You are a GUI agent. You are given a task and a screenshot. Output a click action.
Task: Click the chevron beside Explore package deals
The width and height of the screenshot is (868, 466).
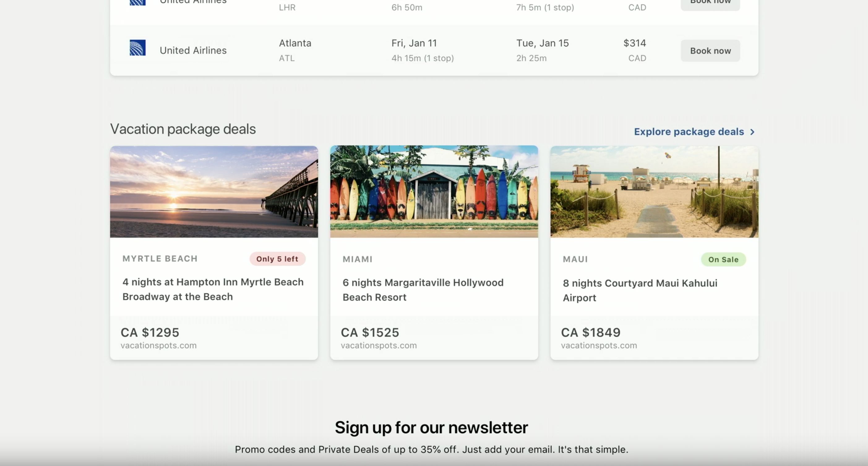coord(752,132)
